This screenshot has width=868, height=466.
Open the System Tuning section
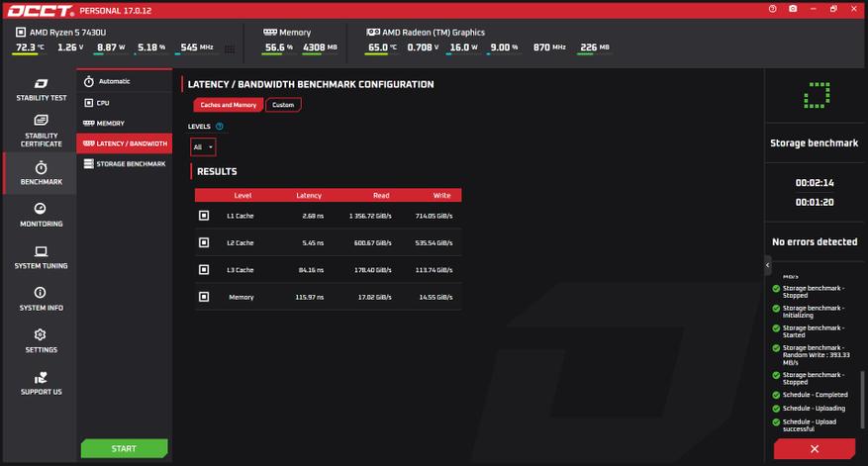(41, 257)
